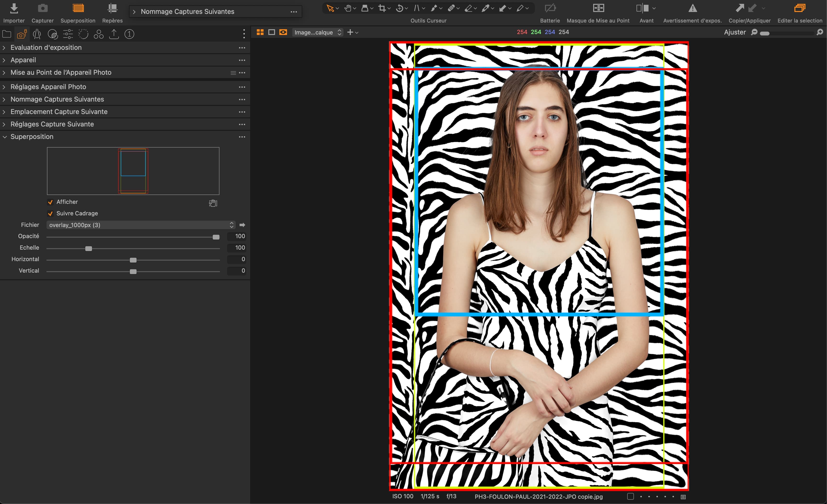Viewport: 827px width, 504px height.
Task: Open the three-circles Color tool tab
Action: (99, 34)
